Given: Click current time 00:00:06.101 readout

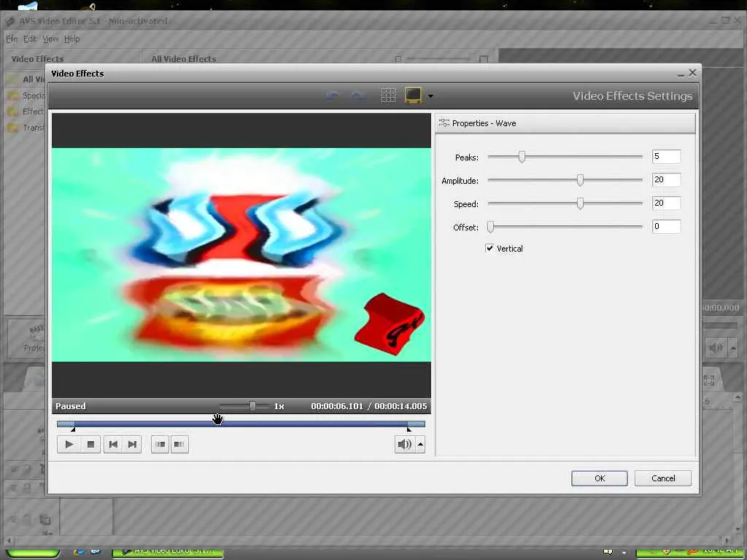Looking at the screenshot, I should pos(337,406).
